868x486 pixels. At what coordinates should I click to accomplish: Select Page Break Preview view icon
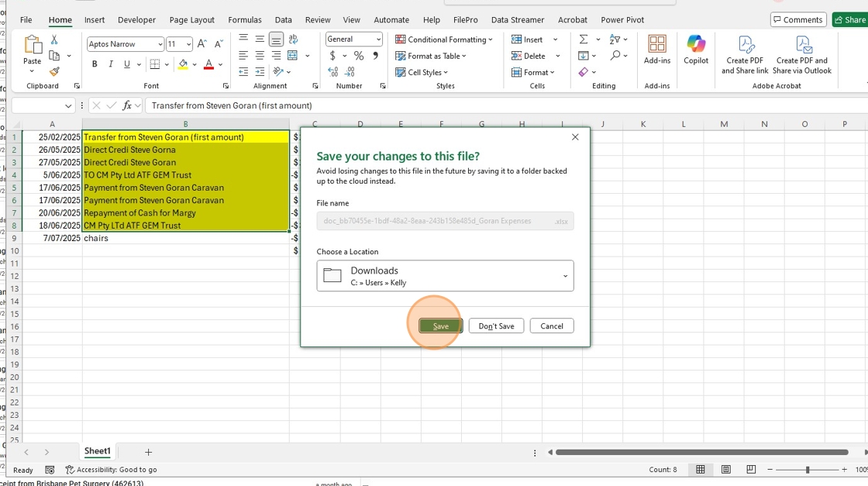[x=751, y=470]
